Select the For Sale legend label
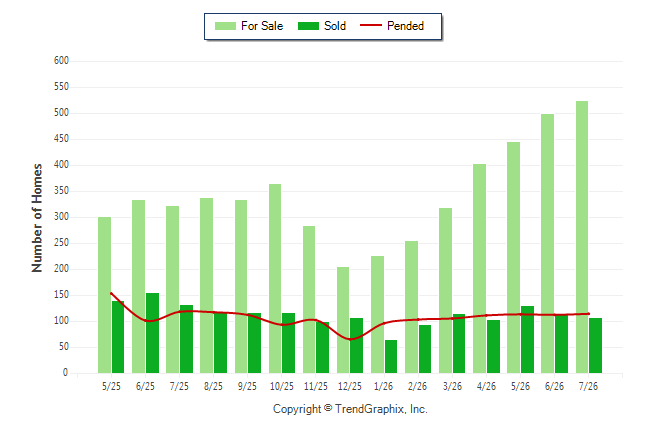This screenshot has width=646, height=434. click(x=262, y=26)
